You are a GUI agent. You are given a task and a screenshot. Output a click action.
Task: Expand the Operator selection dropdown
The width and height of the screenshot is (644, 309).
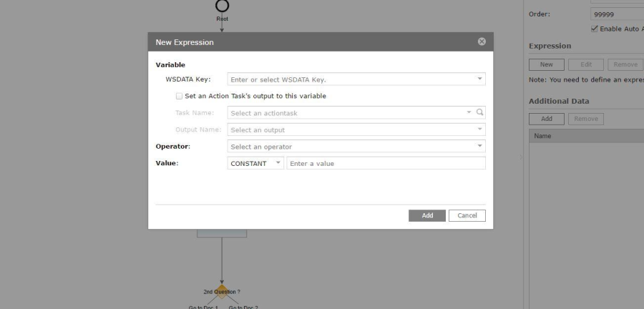pyautogui.click(x=356, y=146)
